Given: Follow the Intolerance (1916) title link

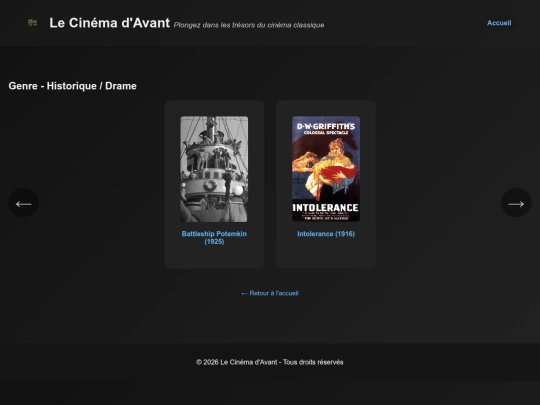Looking at the screenshot, I should point(326,234).
